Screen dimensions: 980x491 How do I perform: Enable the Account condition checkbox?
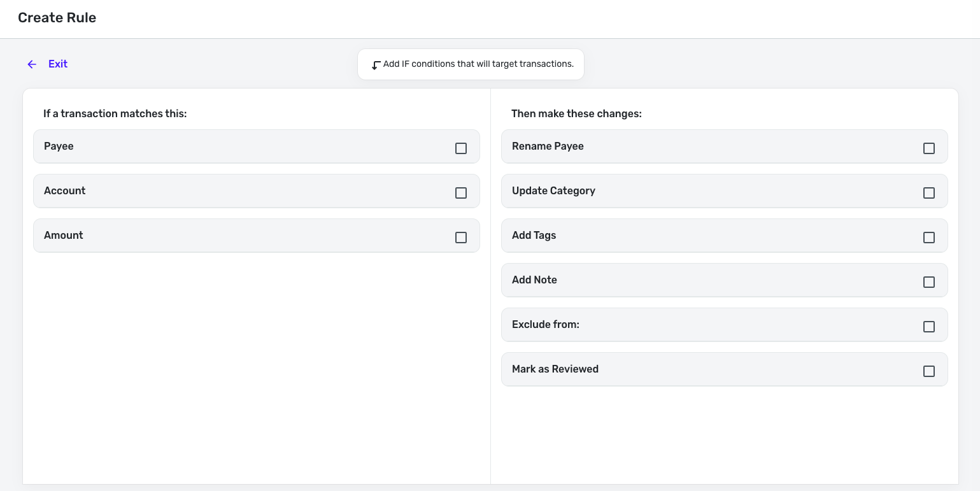[x=461, y=193]
